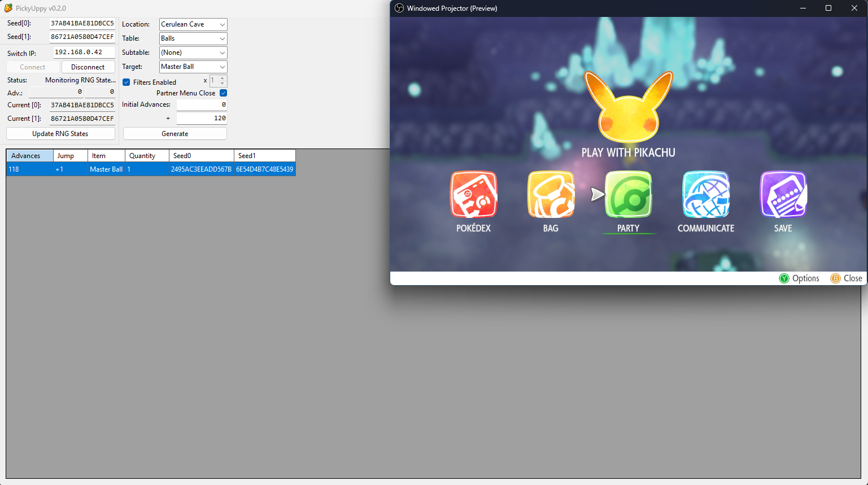Screen dimensions: 868x485
Task: Click the Item column header
Action: point(106,156)
